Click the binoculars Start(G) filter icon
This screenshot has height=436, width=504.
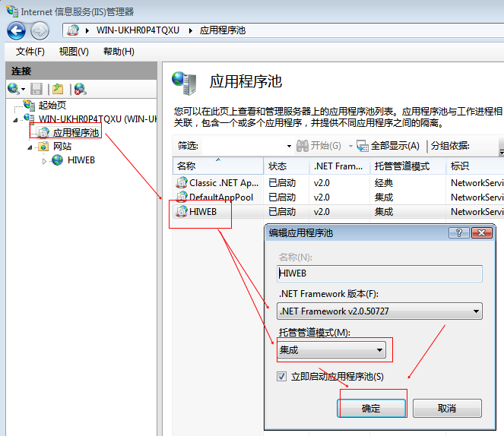point(302,146)
